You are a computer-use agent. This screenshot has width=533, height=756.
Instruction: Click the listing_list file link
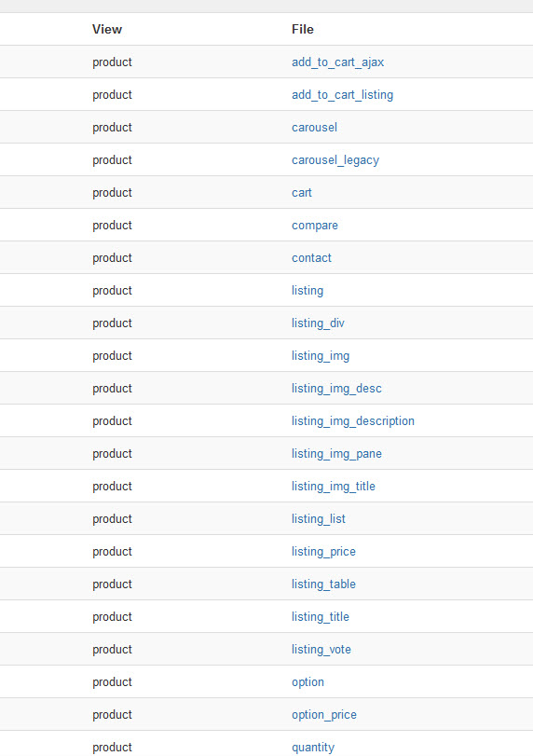(319, 519)
